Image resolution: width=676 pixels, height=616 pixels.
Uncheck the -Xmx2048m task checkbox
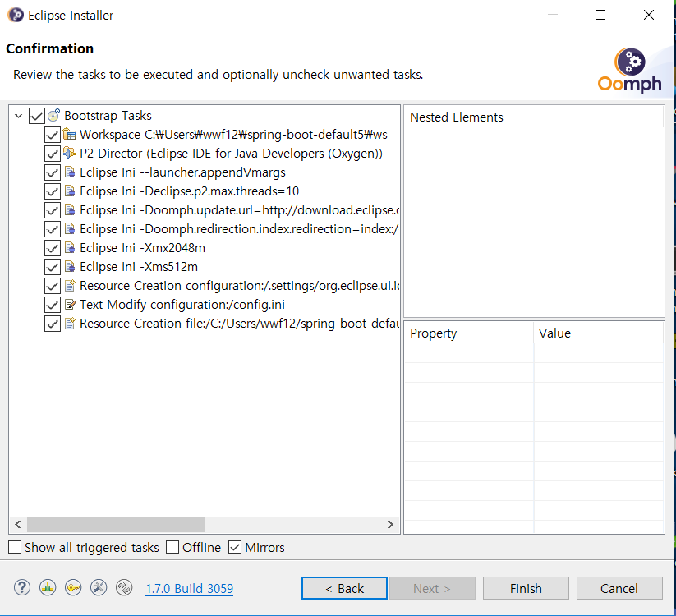pos(53,248)
